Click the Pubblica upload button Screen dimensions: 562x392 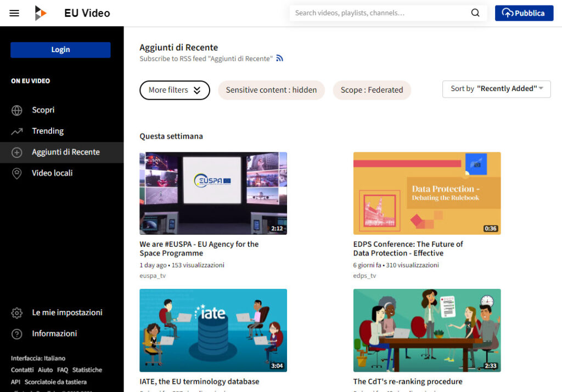tap(524, 13)
